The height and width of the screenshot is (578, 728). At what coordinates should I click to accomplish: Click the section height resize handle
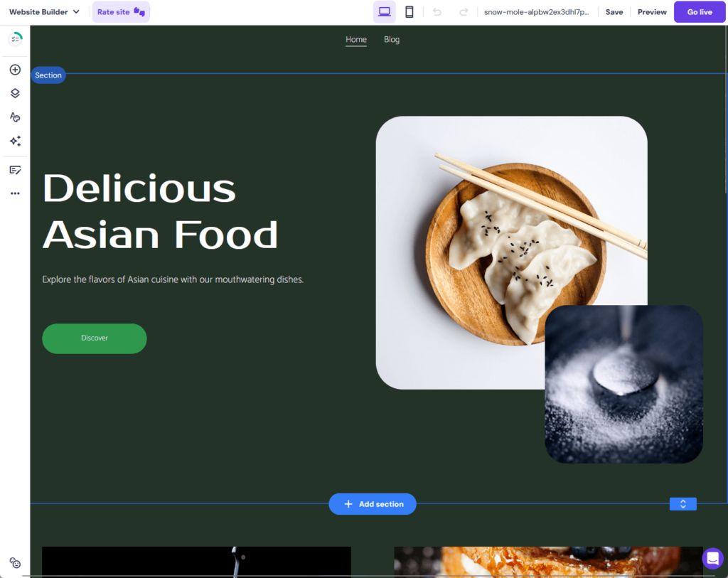(x=683, y=504)
